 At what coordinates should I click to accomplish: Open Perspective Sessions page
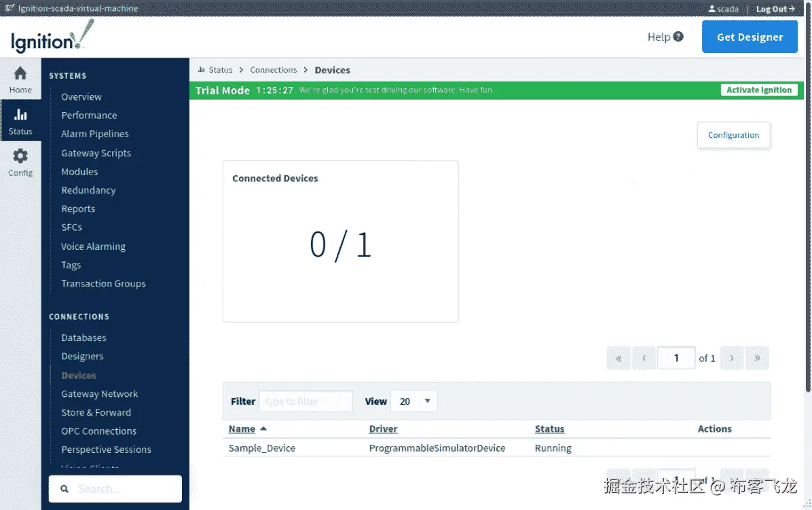[106, 450]
